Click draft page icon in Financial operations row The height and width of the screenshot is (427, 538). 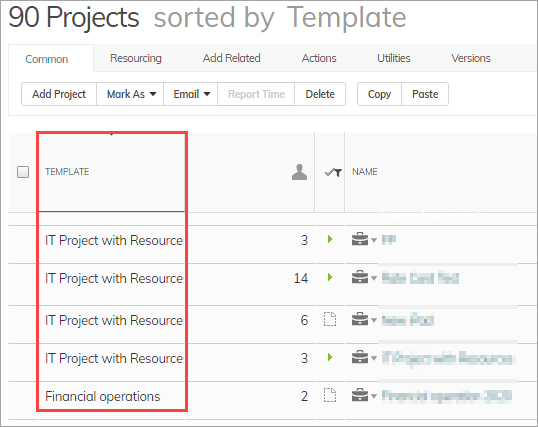point(330,395)
